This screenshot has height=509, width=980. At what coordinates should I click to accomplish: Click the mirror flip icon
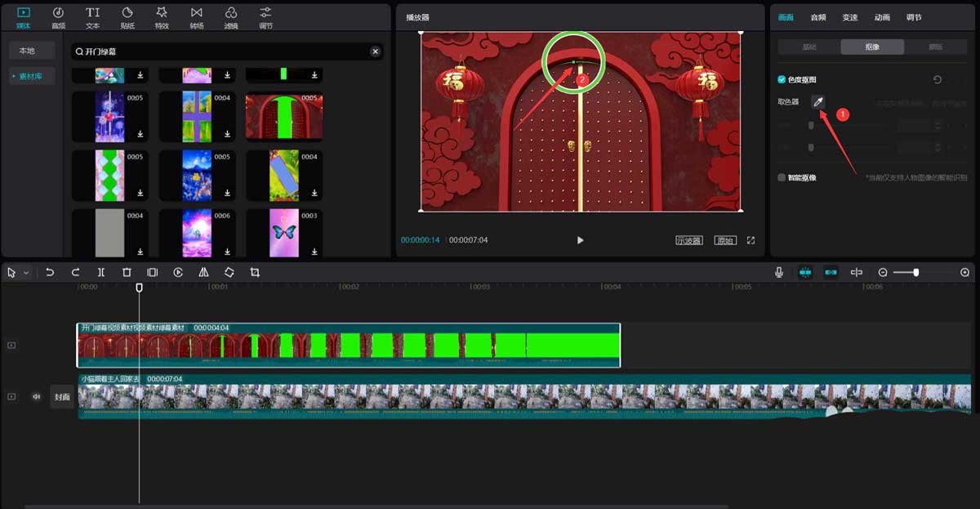[203, 272]
